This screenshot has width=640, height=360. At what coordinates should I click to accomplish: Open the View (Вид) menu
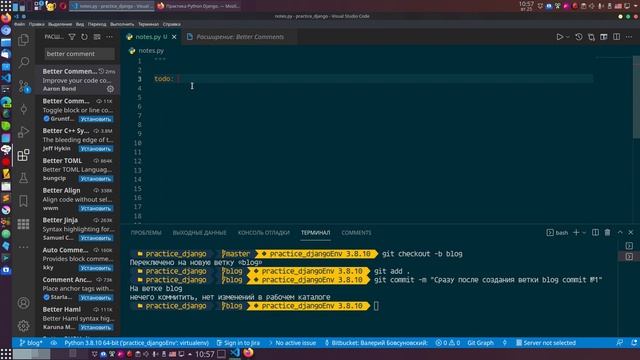pos(80,24)
